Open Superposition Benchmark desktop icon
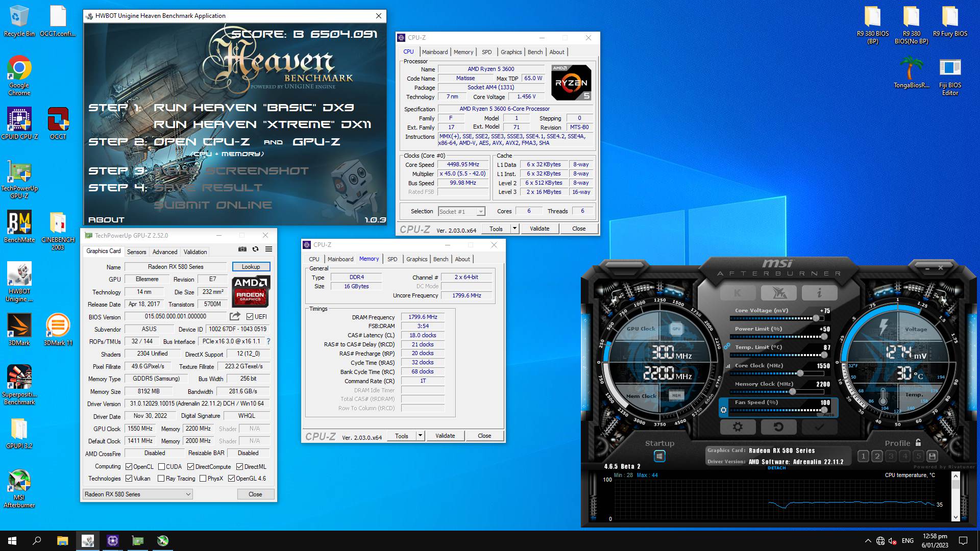 click(x=19, y=385)
